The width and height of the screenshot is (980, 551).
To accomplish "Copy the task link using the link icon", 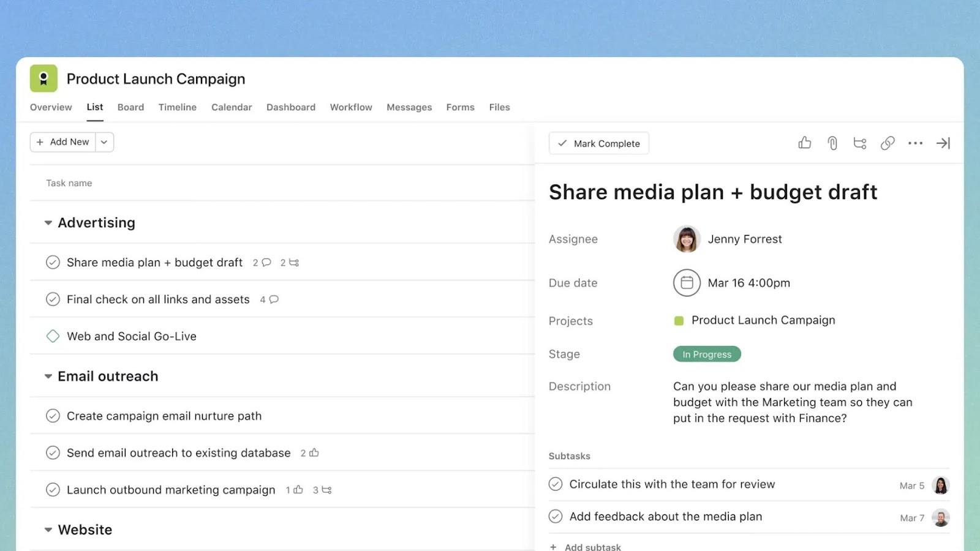I will tap(888, 143).
